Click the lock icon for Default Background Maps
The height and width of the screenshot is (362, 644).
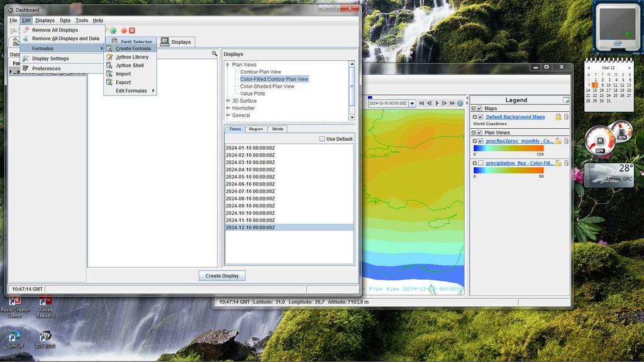click(x=558, y=117)
